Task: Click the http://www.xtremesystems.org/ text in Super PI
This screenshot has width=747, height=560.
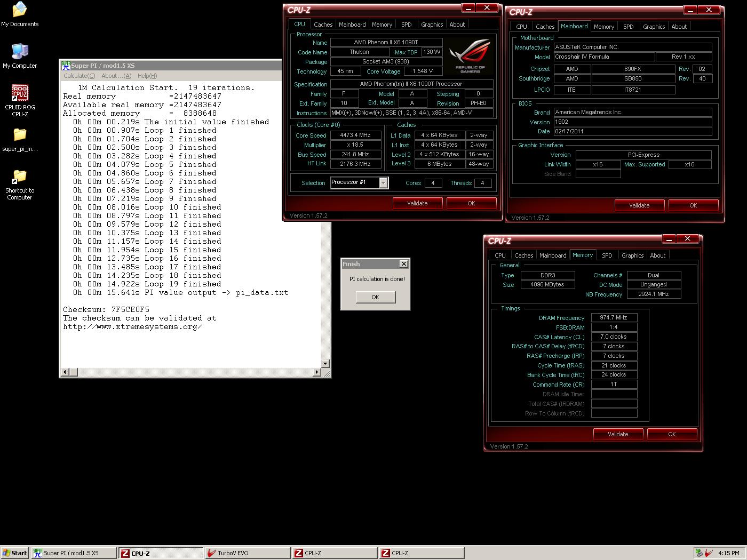Action: [133, 326]
